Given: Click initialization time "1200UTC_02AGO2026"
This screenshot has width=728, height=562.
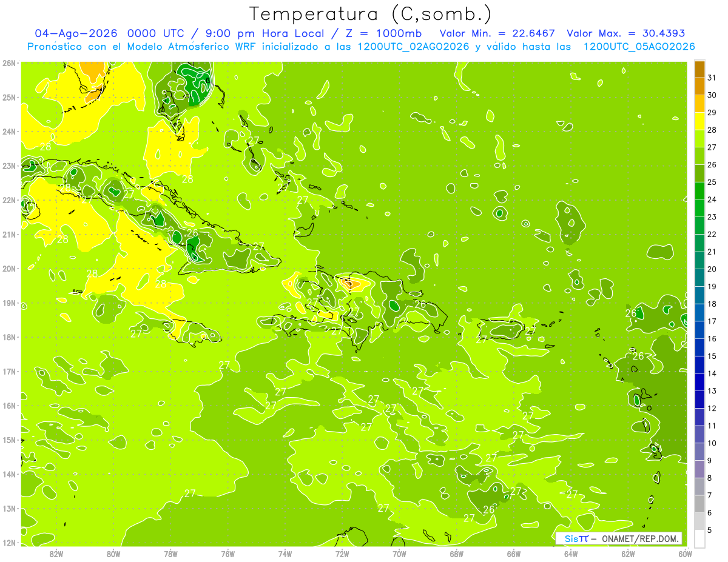Looking at the screenshot, I should click(413, 47).
